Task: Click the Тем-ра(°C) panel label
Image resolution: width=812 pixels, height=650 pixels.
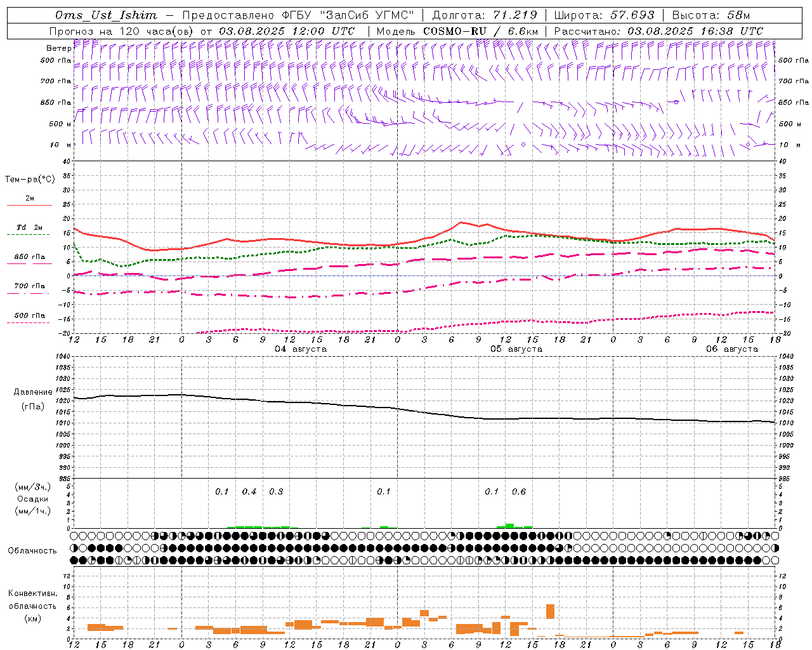Action: pyautogui.click(x=30, y=180)
